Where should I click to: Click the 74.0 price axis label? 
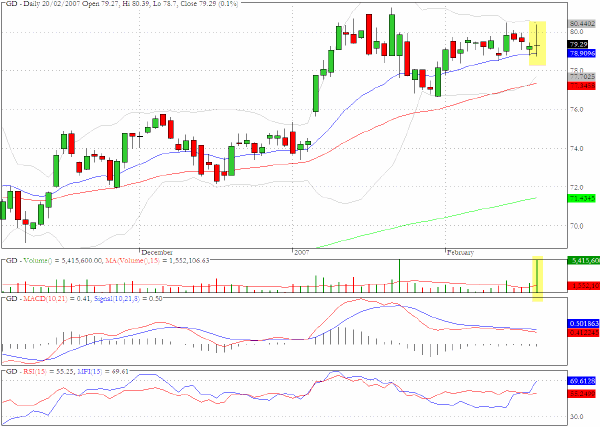(x=577, y=148)
